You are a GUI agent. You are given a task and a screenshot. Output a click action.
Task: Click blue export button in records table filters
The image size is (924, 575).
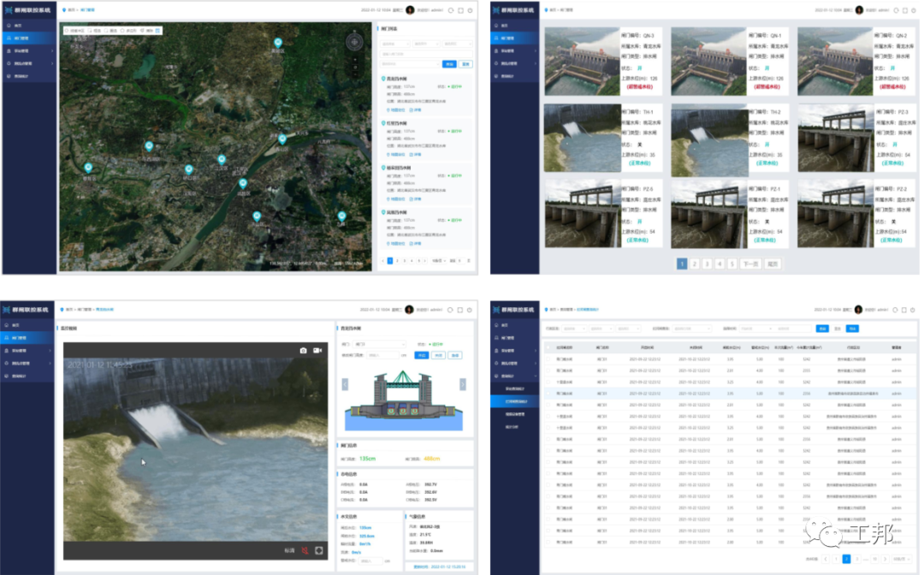[x=852, y=329]
